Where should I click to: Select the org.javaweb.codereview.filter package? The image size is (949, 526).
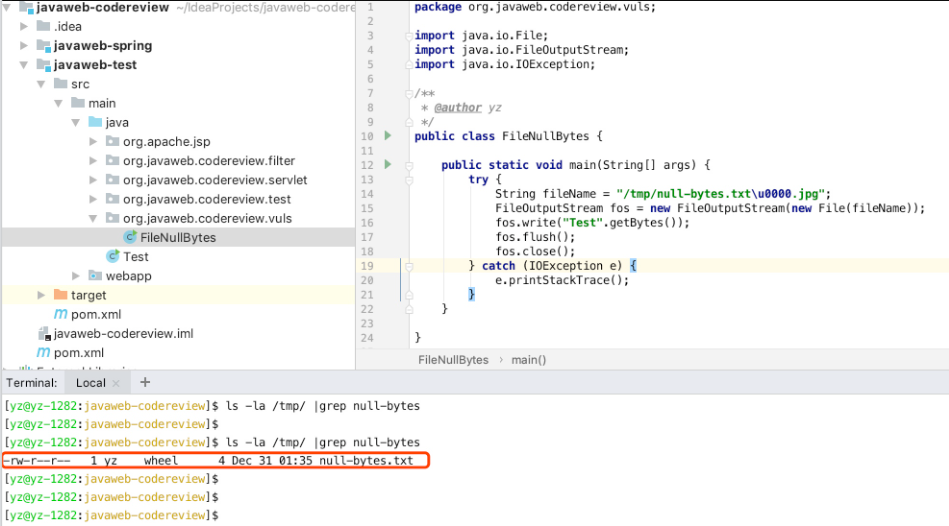coord(209,161)
